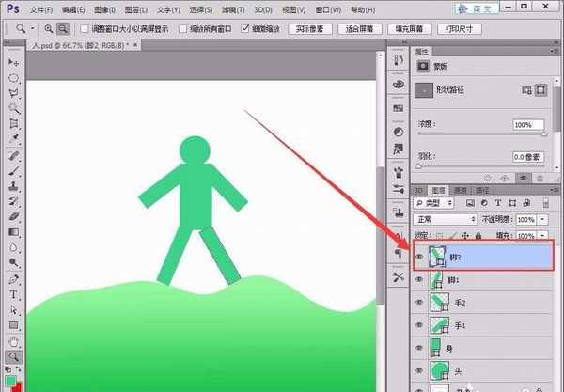Select the Hand tool
Image resolution: width=564 pixels, height=392 pixels.
point(14,341)
